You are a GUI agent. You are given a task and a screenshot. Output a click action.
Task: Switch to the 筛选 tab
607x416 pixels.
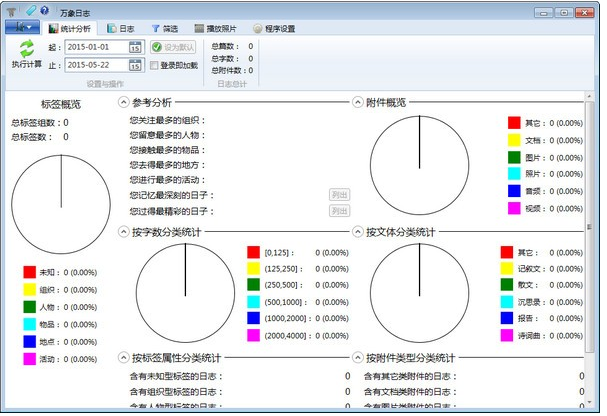pyautogui.click(x=165, y=29)
